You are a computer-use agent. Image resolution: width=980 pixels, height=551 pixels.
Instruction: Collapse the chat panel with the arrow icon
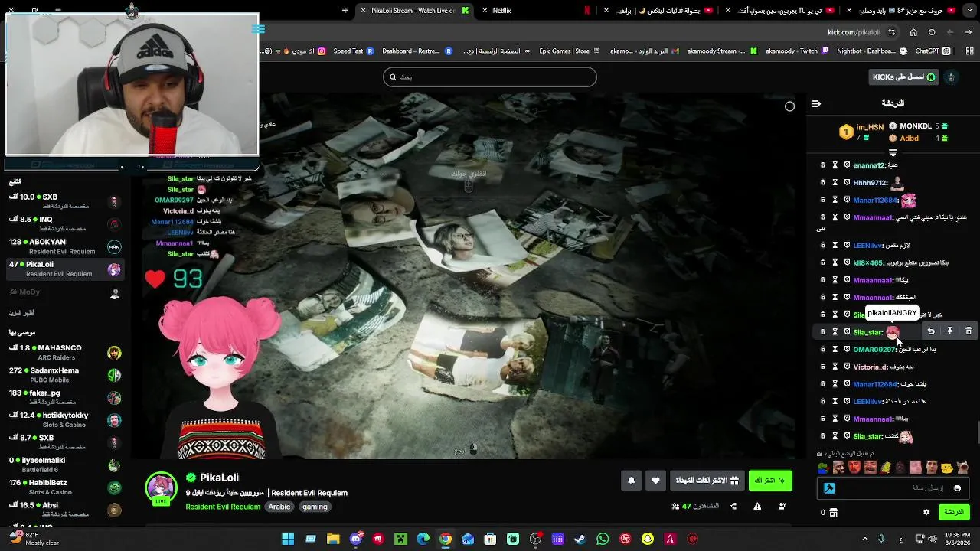tap(816, 103)
